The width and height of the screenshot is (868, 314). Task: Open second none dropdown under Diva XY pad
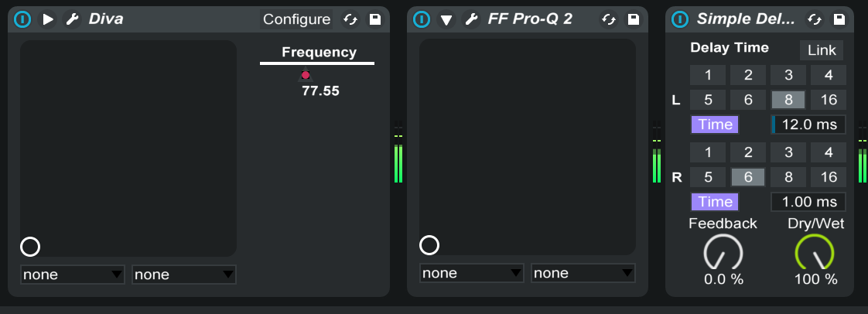[184, 275]
